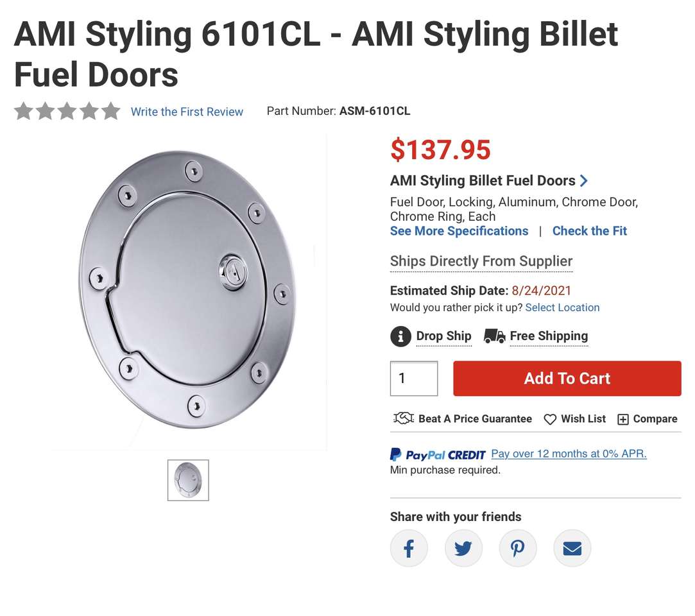Click the Drop Ship info icon
This screenshot has height=616, width=695.
[400, 336]
